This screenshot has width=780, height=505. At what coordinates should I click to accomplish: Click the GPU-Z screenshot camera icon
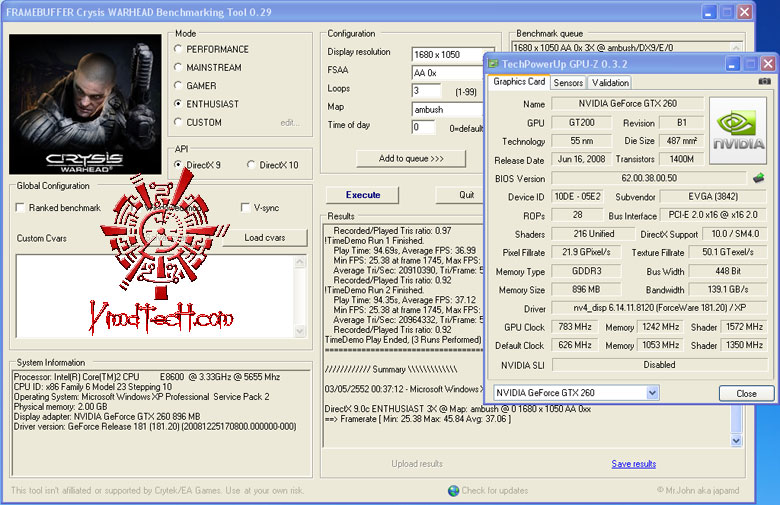tap(765, 81)
